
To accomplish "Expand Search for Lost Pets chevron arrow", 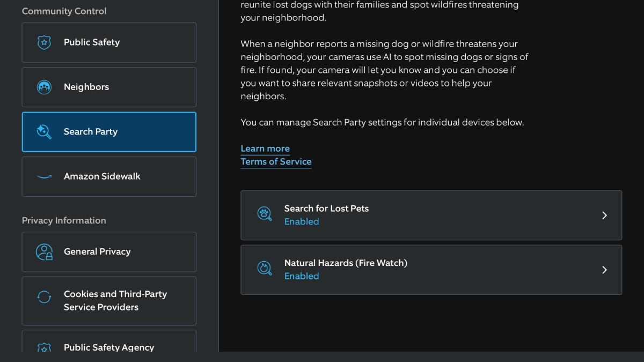I will click(604, 215).
